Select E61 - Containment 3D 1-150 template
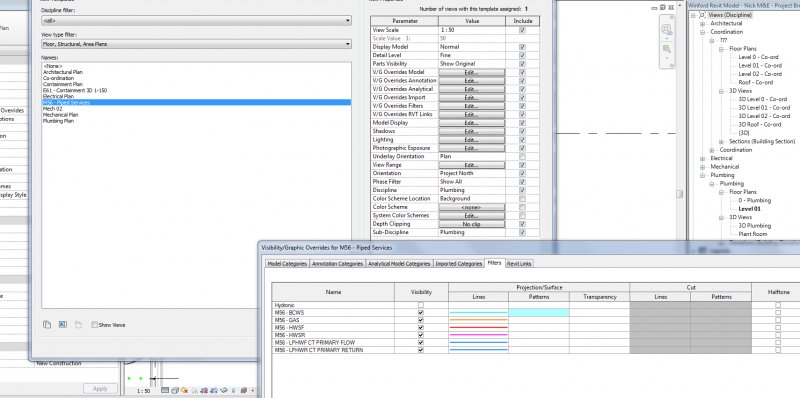800x398 pixels. [x=74, y=90]
